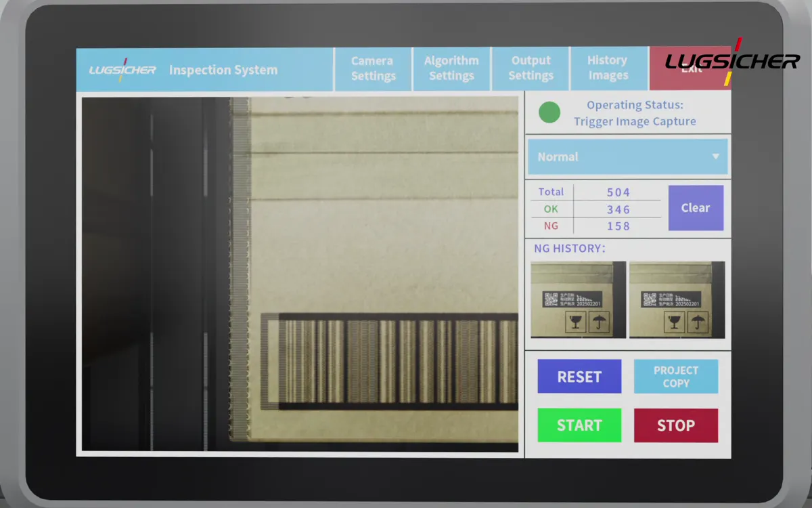812x508 pixels.
Task: Start inspection with the green START button
Action: tap(579, 425)
